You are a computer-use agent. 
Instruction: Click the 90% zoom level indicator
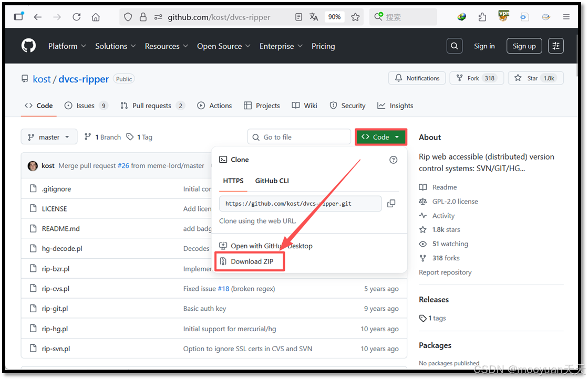pyautogui.click(x=334, y=17)
